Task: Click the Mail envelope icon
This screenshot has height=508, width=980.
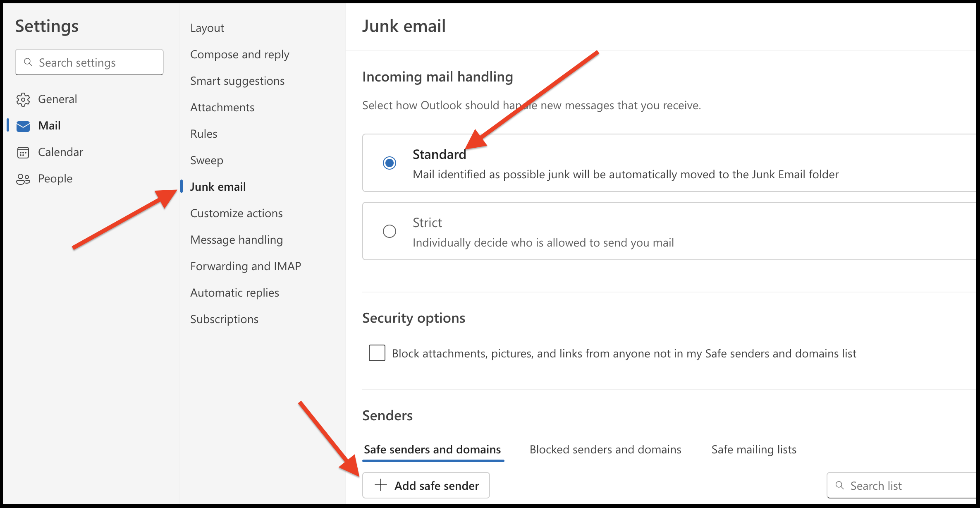Action: (x=23, y=126)
